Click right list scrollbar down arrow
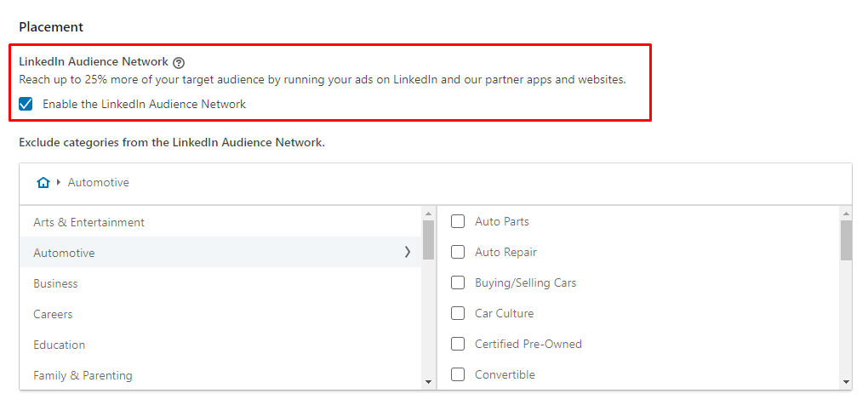The width and height of the screenshot is (868, 405). tap(846, 382)
